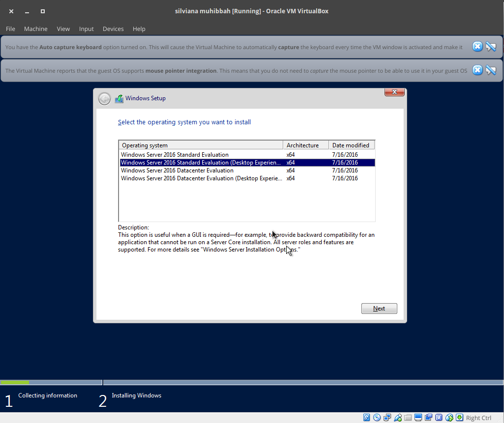Open the optical drives status icon
The image size is (504, 423).
coord(377,417)
